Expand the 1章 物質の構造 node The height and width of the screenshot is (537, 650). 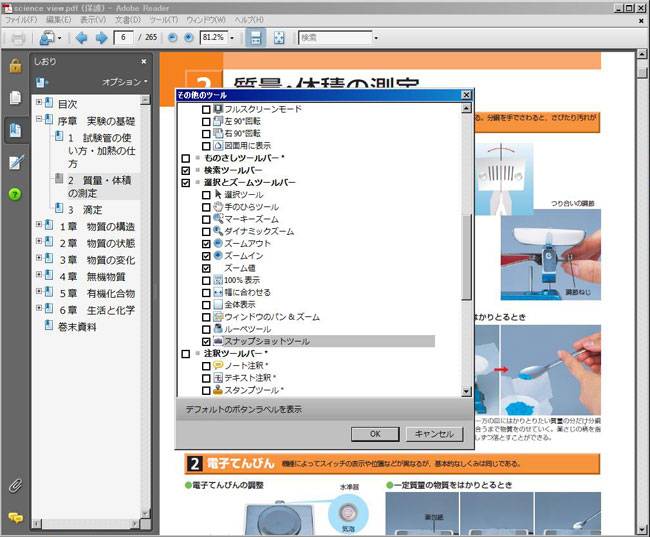tap(39, 224)
